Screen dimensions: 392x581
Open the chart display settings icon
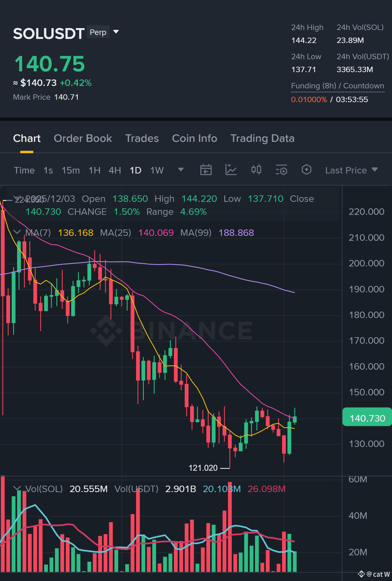281,170
